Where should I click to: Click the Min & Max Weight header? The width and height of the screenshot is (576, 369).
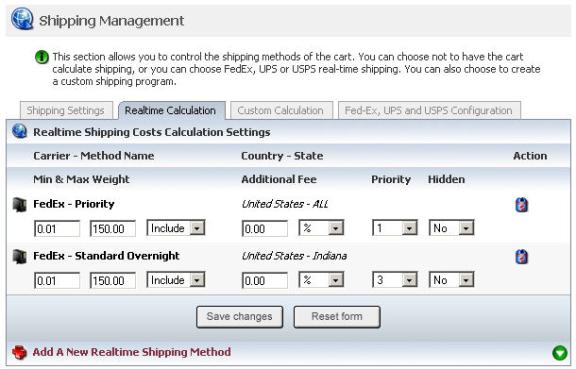(81, 180)
